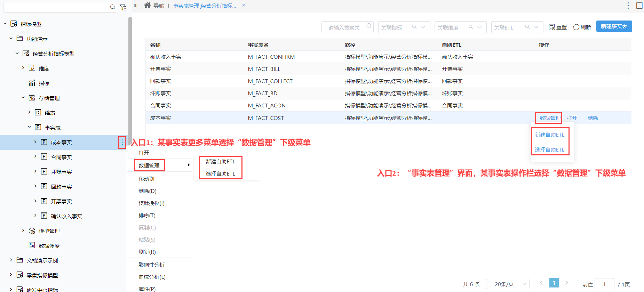Viewport: 644px width, 292px height.
Task: Click the 重置 reset button
Action: [558, 27]
